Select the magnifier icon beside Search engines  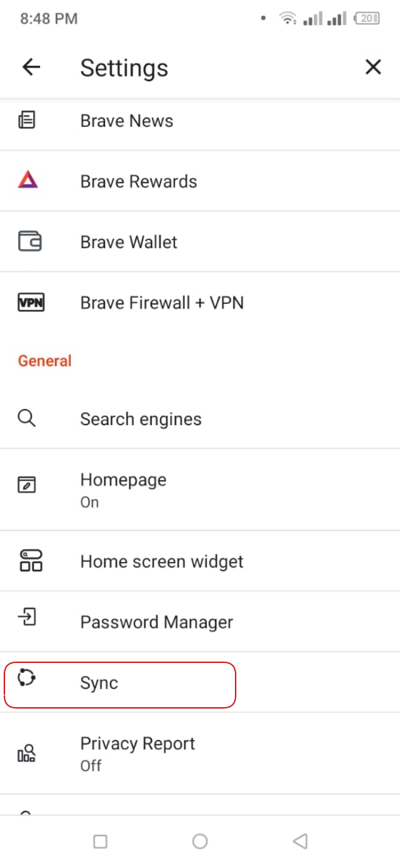click(x=26, y=418)
